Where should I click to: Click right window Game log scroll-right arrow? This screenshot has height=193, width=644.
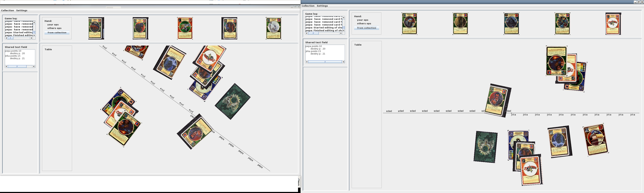(x=341, y=33)
